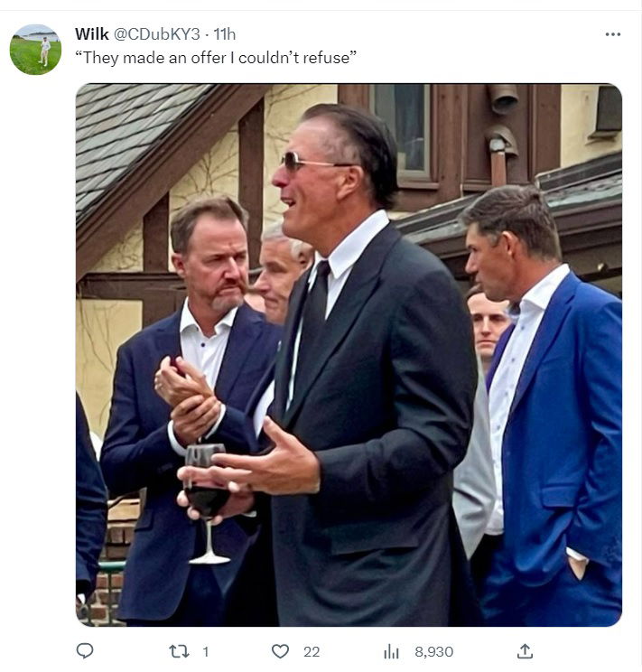This screenshot has width=642, height=672.
Task: Open the three-dot more options menu
Action: tap(613, 34)
